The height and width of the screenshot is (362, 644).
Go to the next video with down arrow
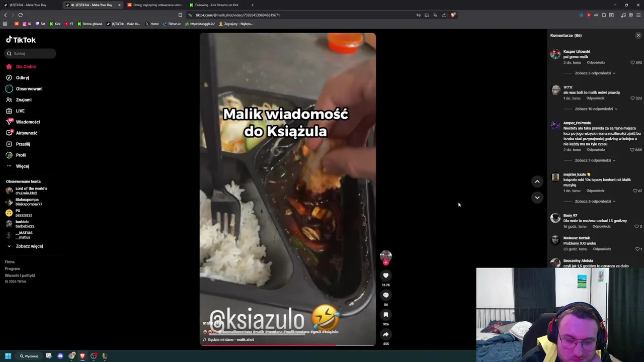[537, 198]
